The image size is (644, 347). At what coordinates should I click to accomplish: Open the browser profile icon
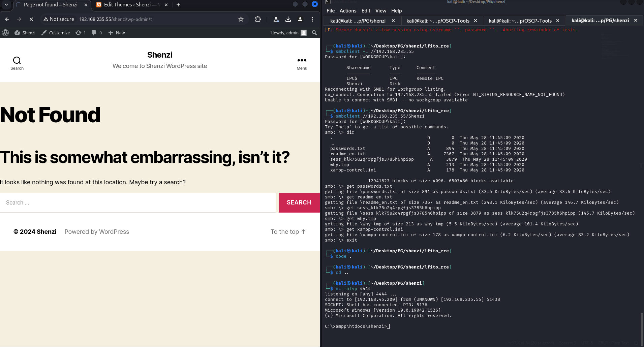pyautogui.click(x=300, y=19)
